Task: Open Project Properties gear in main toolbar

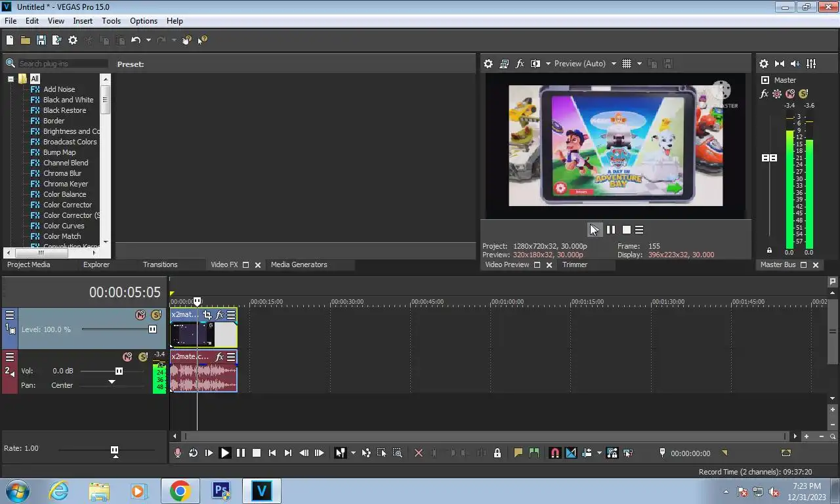Action: tap(73, 40)
